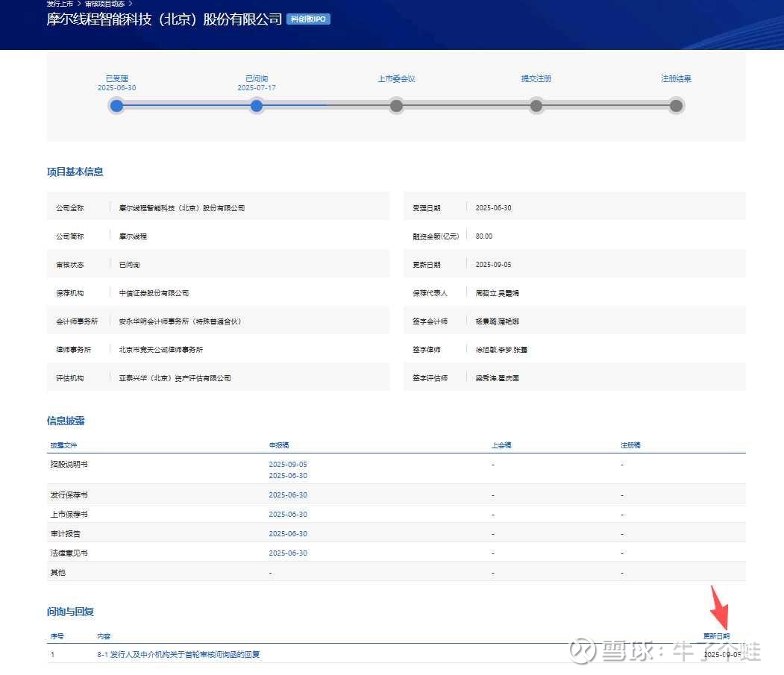Open the 招股说明书 2025-06-30 申报稿 link
This screenshot has width=784, height=675.
(x=288, y=476)
